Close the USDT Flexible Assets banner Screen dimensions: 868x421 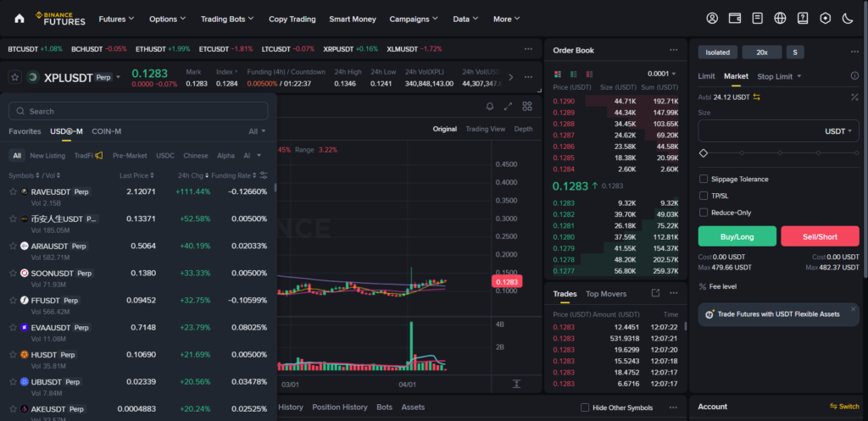(x=853, y=308)
